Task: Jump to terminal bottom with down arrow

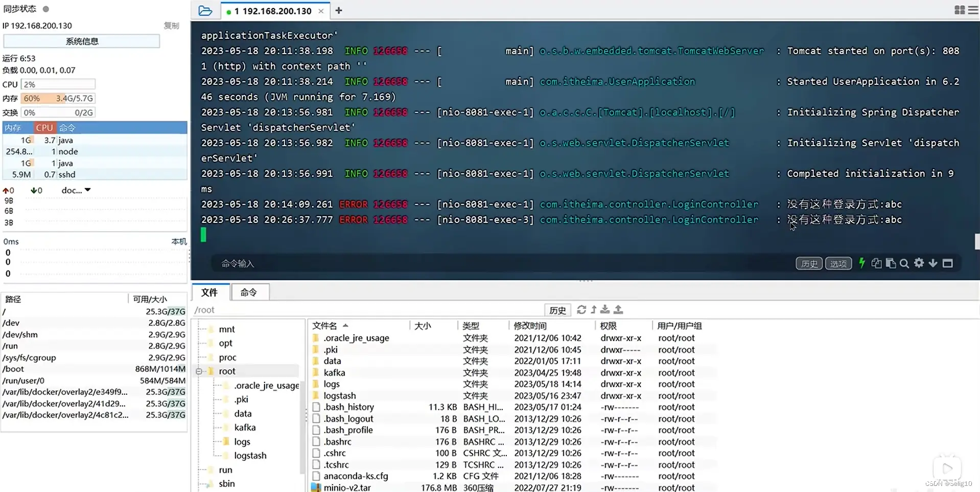Action: coord(933,263)
